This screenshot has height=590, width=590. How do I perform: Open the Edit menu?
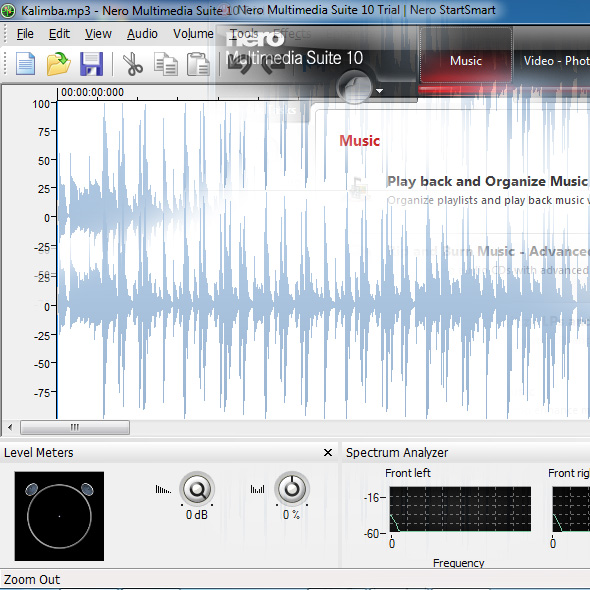(59, 34)
